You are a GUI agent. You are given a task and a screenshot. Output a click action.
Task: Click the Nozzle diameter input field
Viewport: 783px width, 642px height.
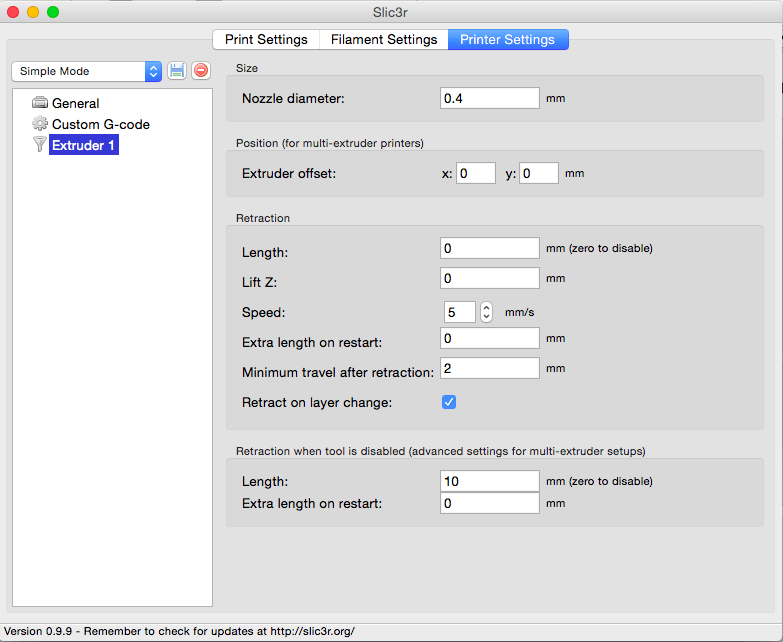tap(489, 98)
